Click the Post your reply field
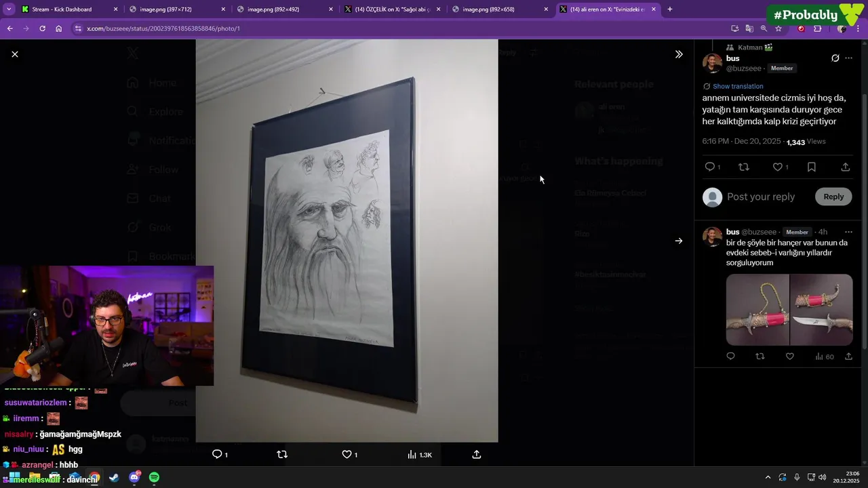 click(x=761, y=197)
